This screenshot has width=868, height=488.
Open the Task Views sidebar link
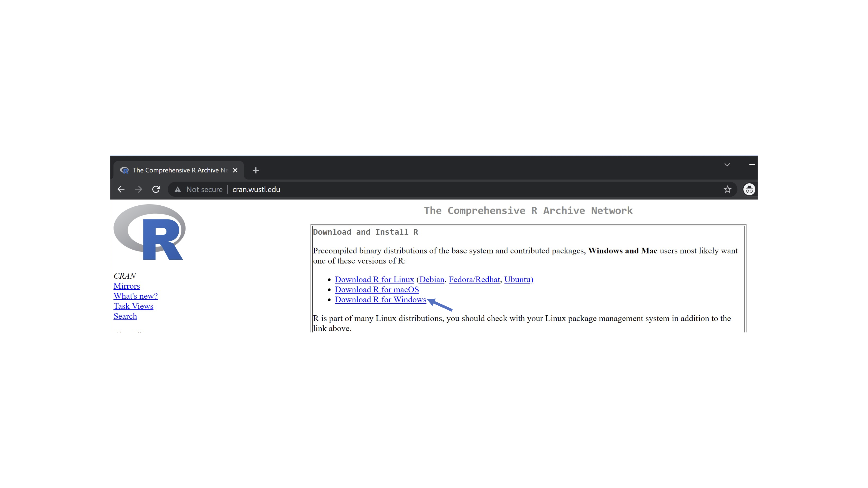[x=133, y=306]
